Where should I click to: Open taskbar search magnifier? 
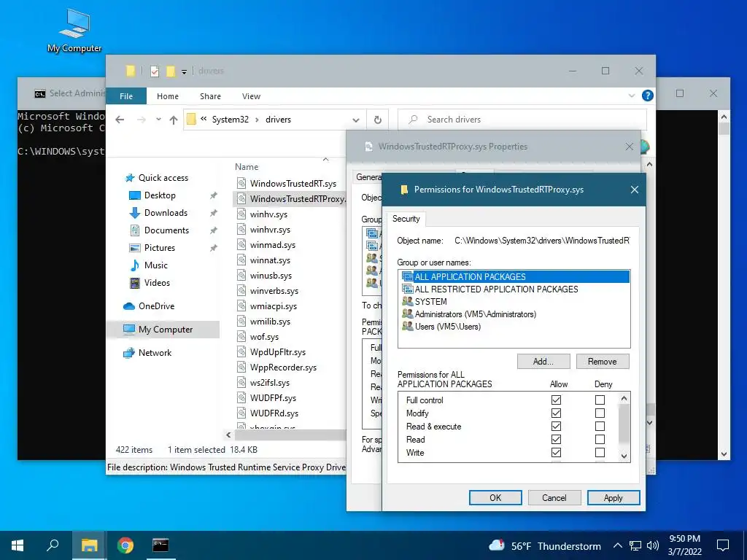pyautogui.click(x=53, y=545)
